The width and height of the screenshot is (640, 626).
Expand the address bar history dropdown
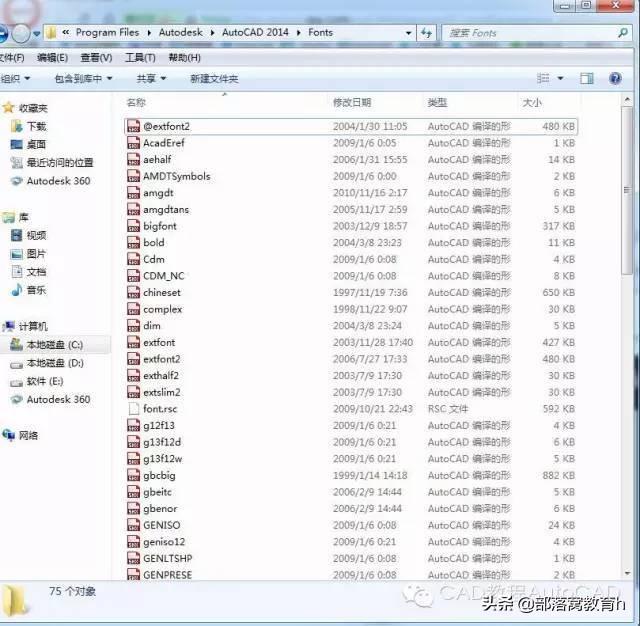pos(408,33)
